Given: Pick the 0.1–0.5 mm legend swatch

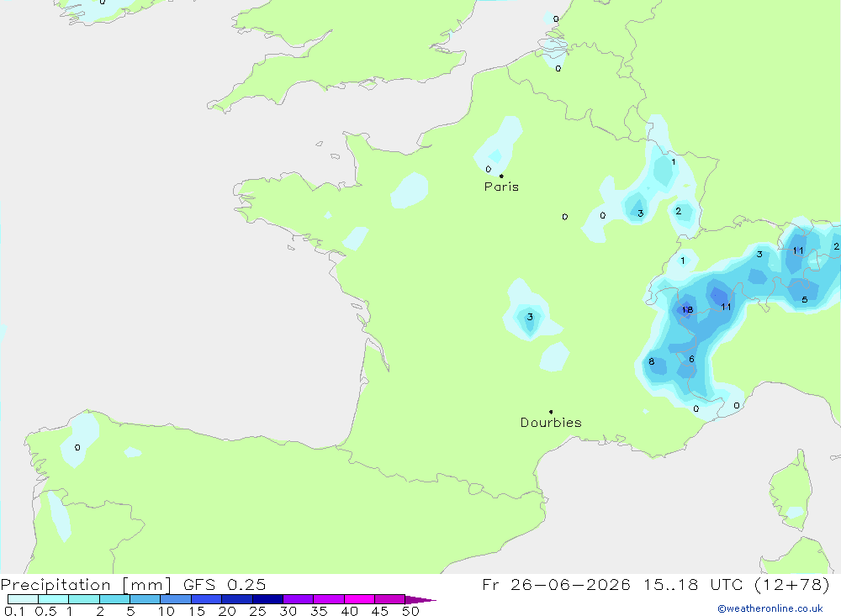Looking at the screenshot, I should pos(23,599).
